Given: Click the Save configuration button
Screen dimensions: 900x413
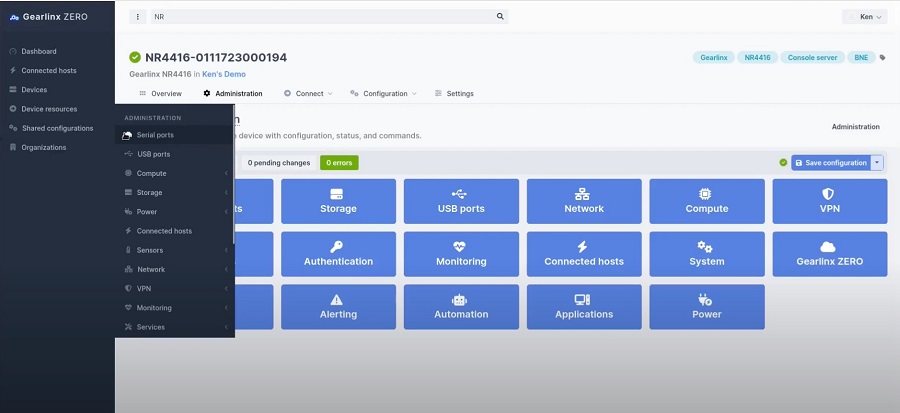Looking at the screenshot, I should (831, 162).
